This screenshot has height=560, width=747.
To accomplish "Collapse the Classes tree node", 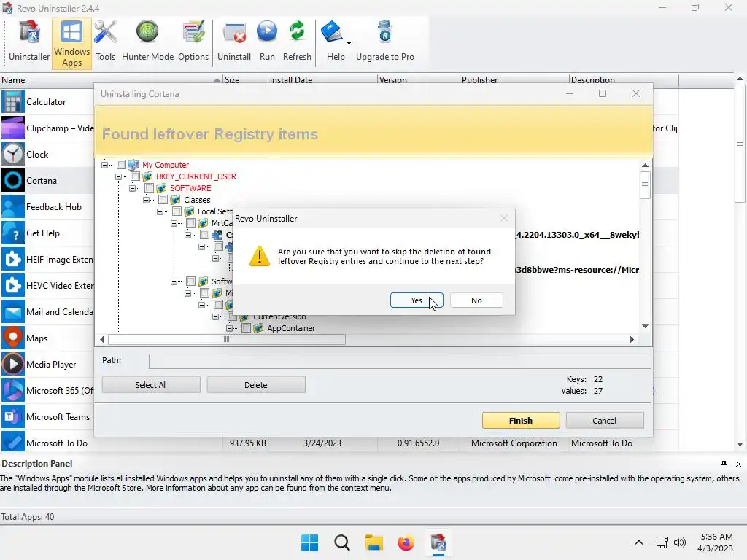I will (146, 200).
